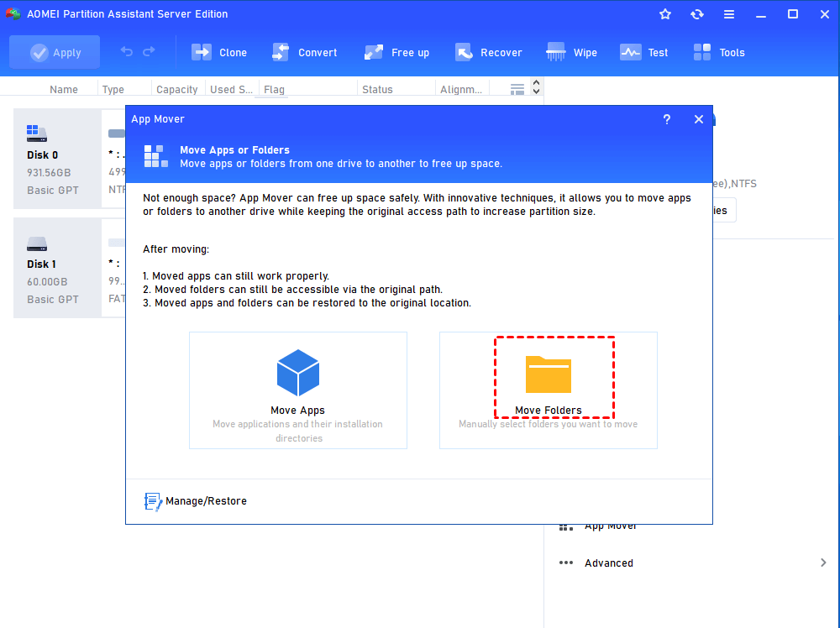The height and width of the screenshot is (628, 840).
Task: Click the Manage/Restore notepad icon
Action: 153,502
